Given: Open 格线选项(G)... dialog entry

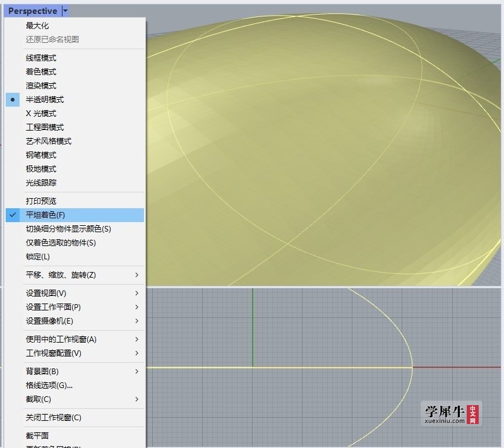Looking at the screenshot, I should [75, 386].
